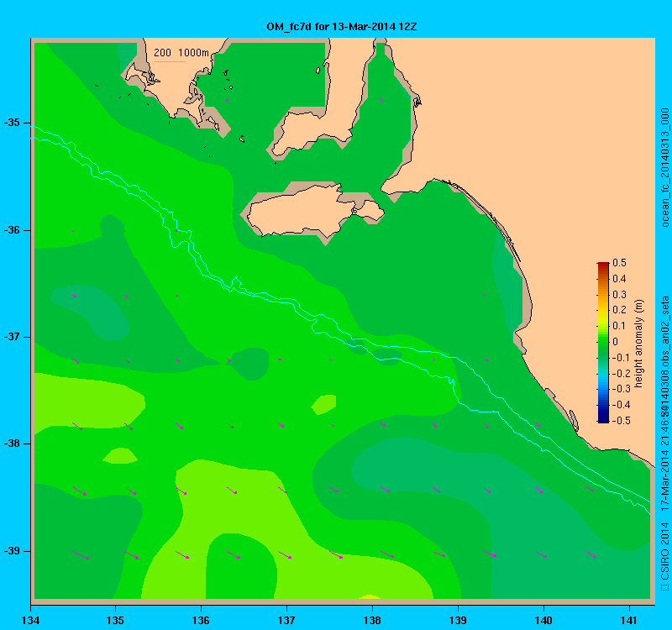
Task: Click the '-0.1' color bar label
Action: coord(620,358)
